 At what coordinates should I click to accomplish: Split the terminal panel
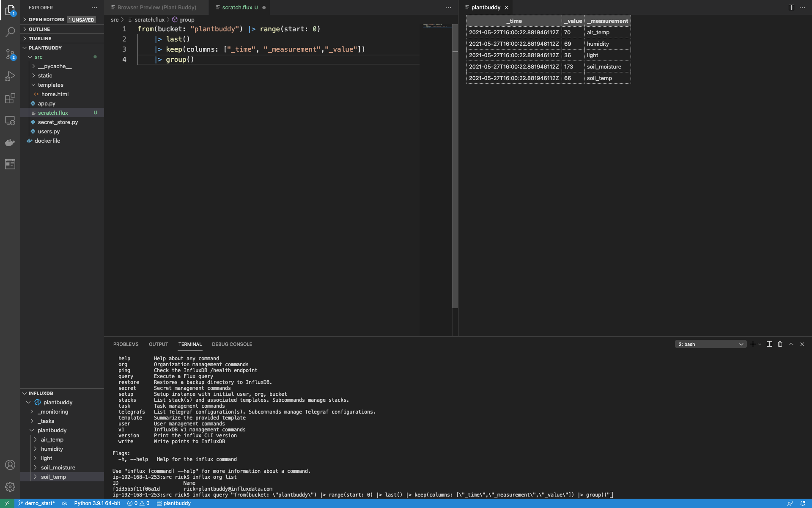click(769, 344)
